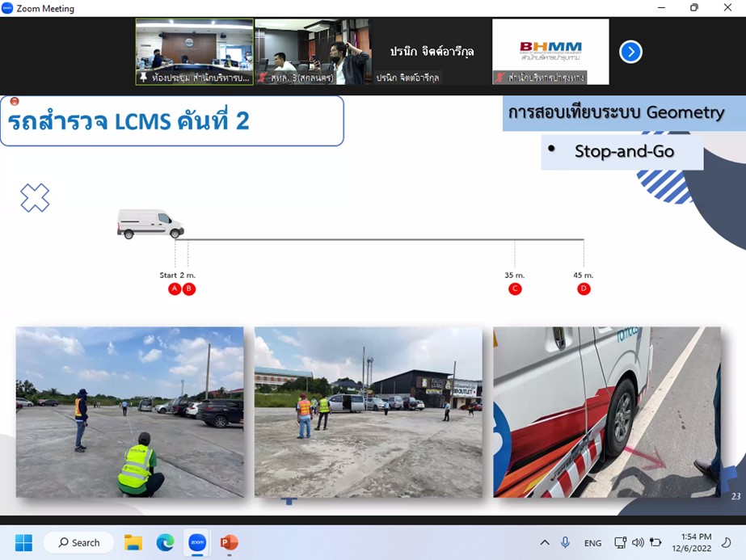Open the battery status icon
Viewport: 746px width, 560px height.
click(655, 542)
